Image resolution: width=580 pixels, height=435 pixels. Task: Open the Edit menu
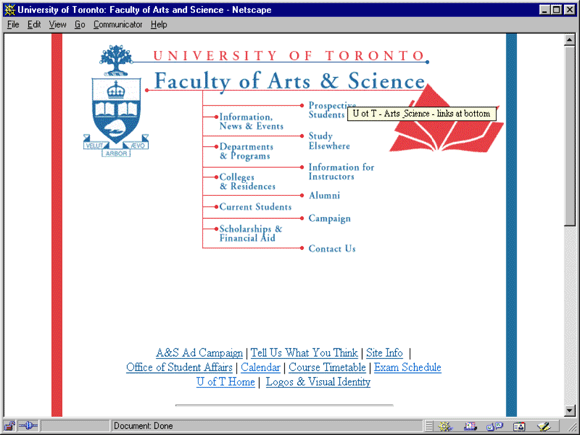(x=34, y=25)
